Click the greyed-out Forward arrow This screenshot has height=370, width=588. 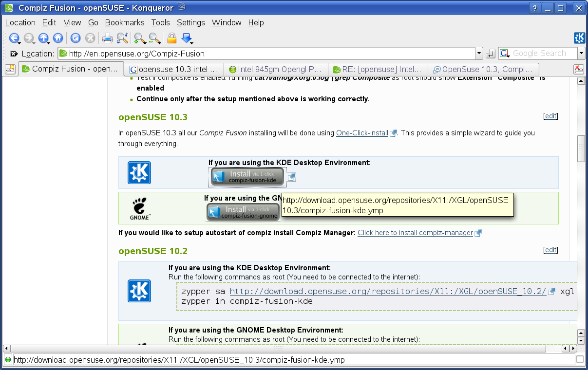(28, 38)
